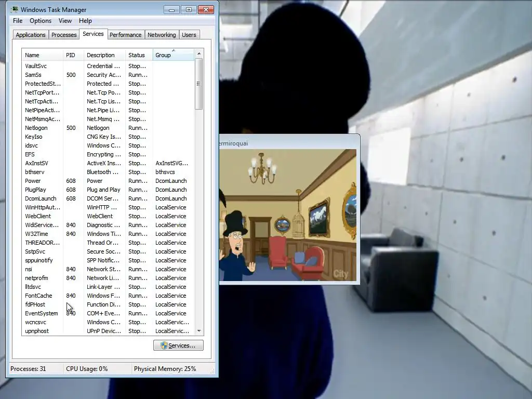Select the lltdsvc service row
This screenshot has width=532, height=399.
point(108,286)
